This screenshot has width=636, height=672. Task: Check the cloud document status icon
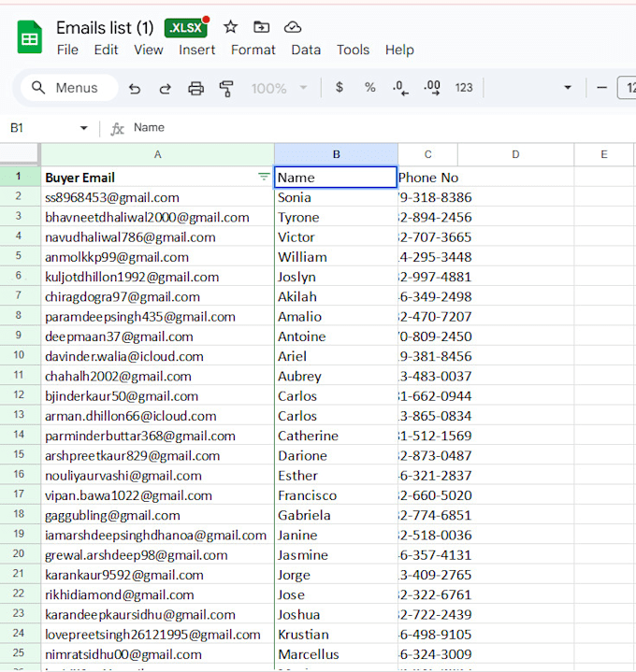(x=293, y=27)
